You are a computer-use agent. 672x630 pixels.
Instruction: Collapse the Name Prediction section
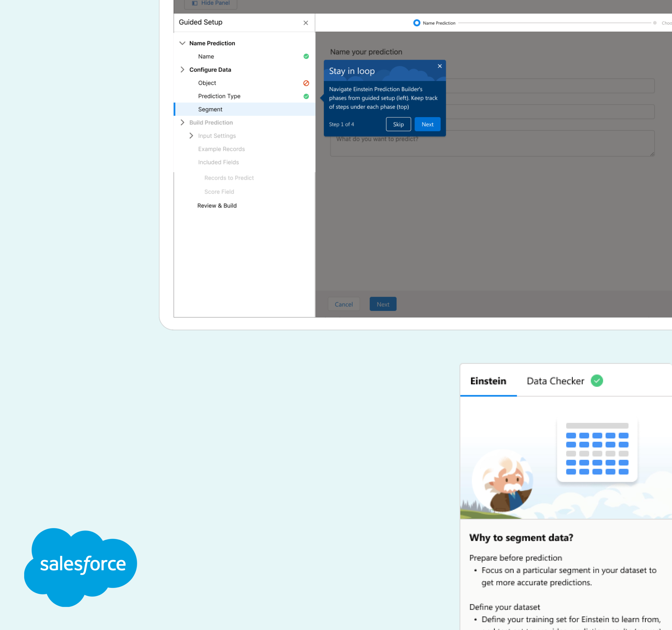(x=182, y=43)
